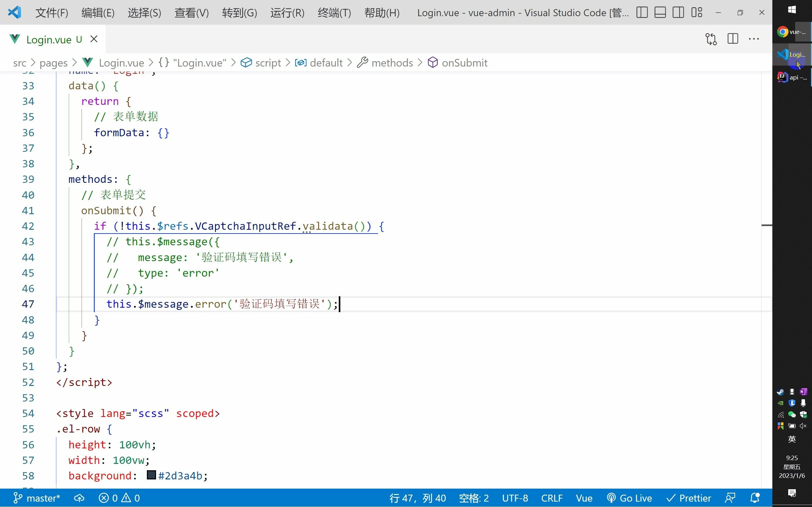The image size is (812, 507).
Task: Toggle the bottom panel layout control
Action: coord(660,12)
